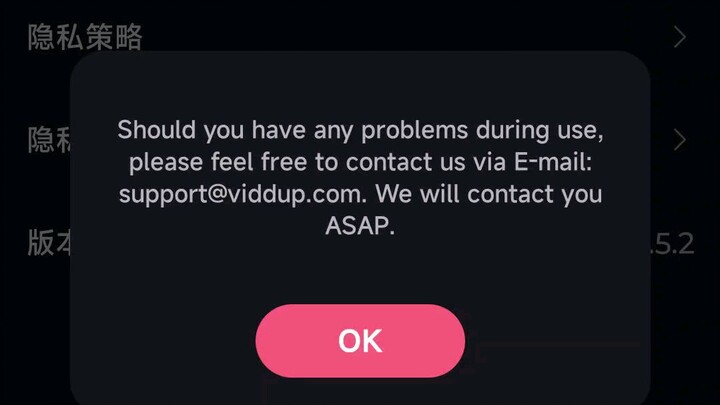
Task: Expand the chevron arrow beside 隐私策略
Action: coord(680,37)
